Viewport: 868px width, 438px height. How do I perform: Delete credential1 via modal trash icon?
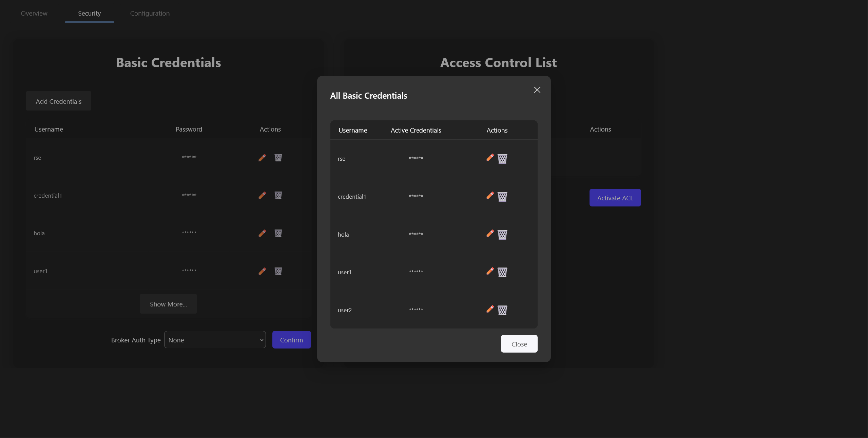coord(502,197)
